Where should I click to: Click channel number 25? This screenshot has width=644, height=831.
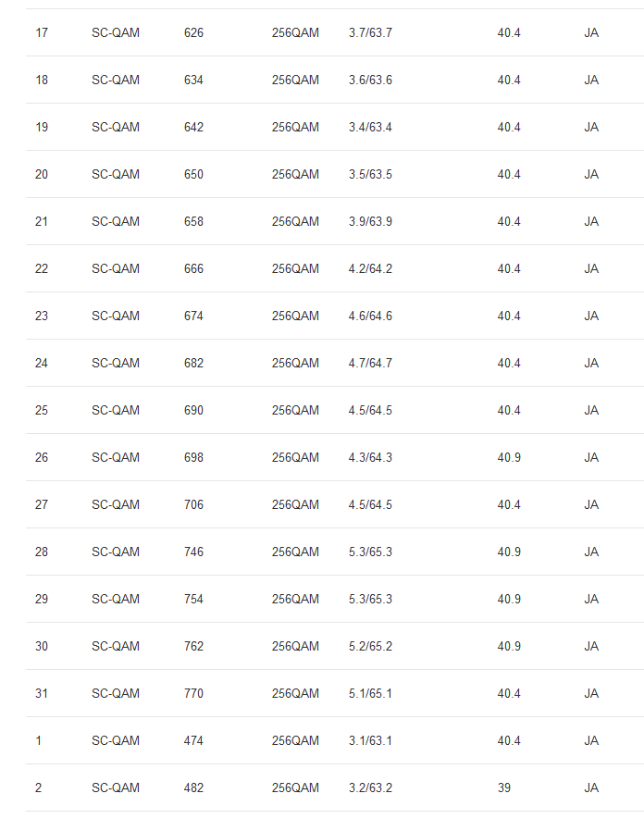click(x=42, y=410)
